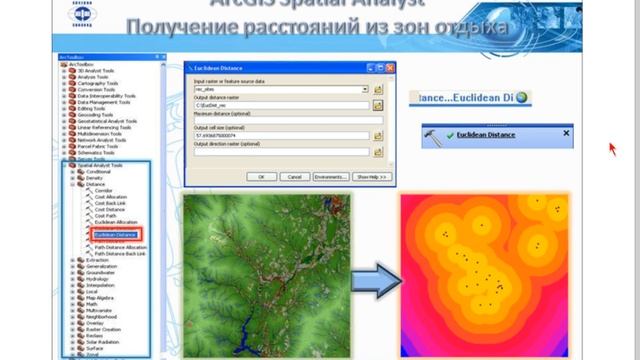This screenshot has height=360, width=640.
Task: Click the hammer icon in result popup
Action: click(x=433, y=138)
